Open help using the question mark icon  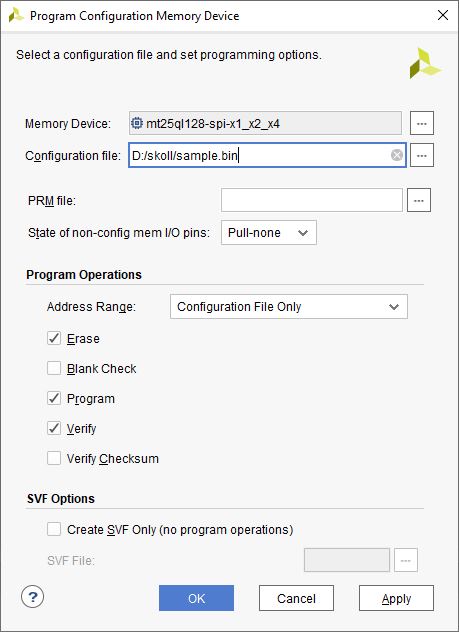point(32,597)
